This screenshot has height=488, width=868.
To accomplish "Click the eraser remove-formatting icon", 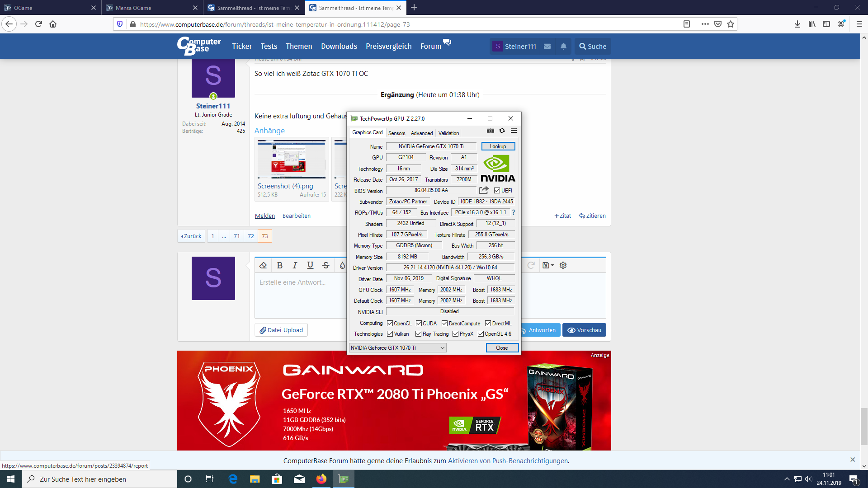I will click(x=263, y=265).
